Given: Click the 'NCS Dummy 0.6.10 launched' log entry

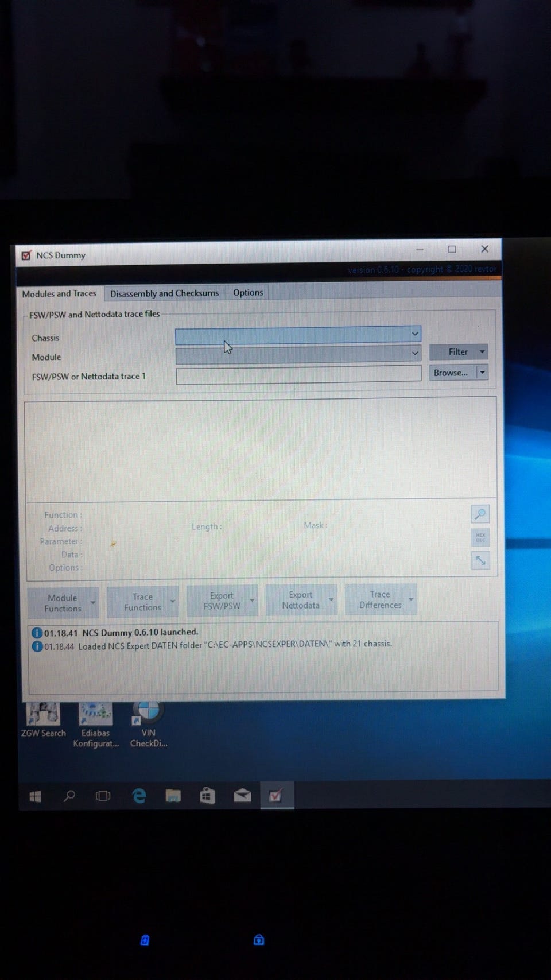Looking at the screenshot, I should pyautogui.click(x=115, y=632).
